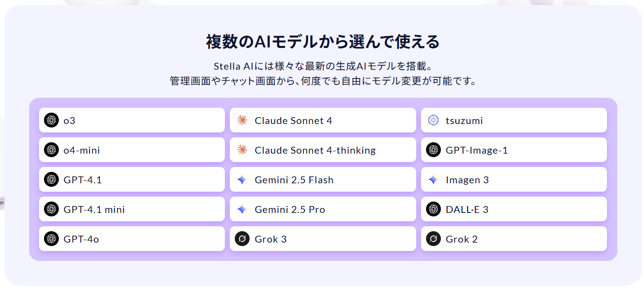Click the OpenAI icon beside o3
The height and width of the screenshot is (290, 644).
[x=51, y=120]
